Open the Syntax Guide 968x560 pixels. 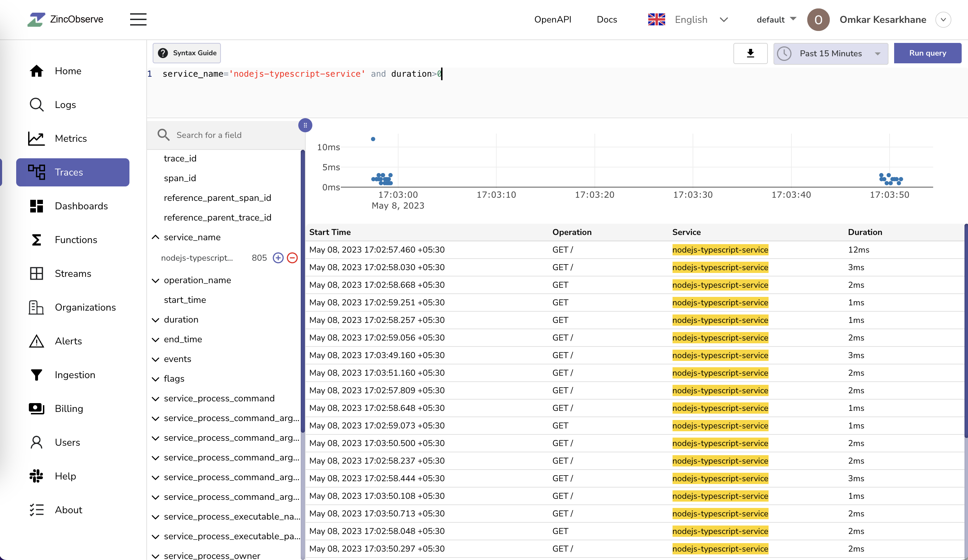[x=186, y=53]
